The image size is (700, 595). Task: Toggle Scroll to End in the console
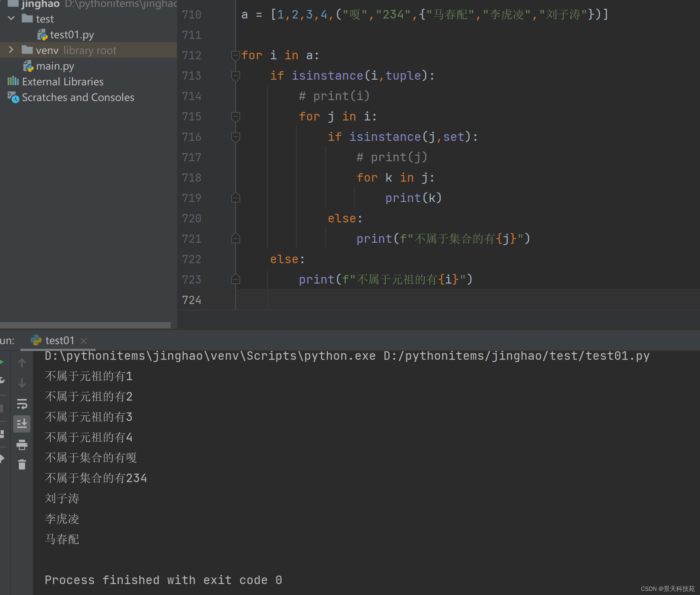(x=22, y=424)
